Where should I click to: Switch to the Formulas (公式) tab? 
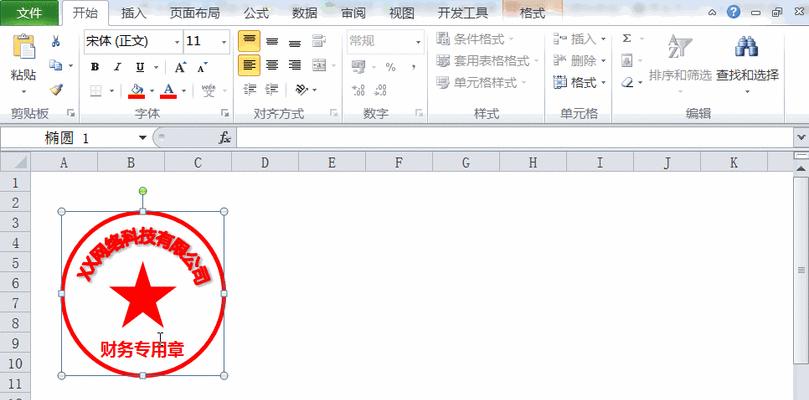[256, 13]
